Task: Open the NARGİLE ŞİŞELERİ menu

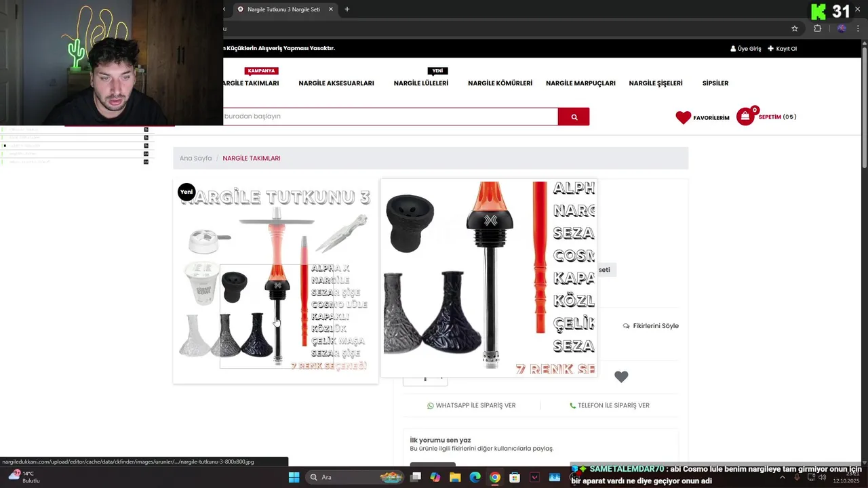Action: (x=656, y=83)
